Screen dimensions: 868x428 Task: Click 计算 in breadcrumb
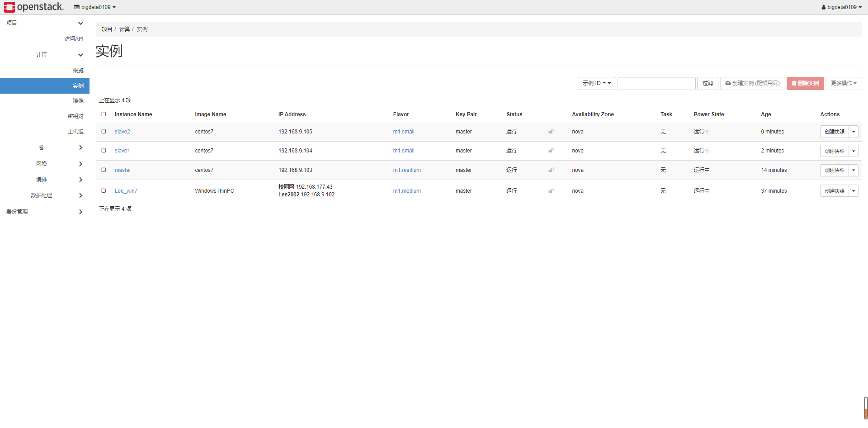coord(124,29)
